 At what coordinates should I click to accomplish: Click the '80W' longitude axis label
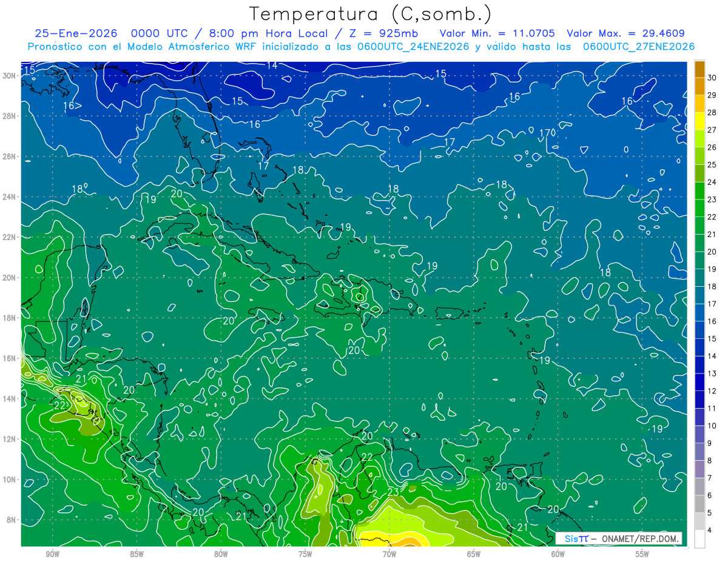coord(221,554)
